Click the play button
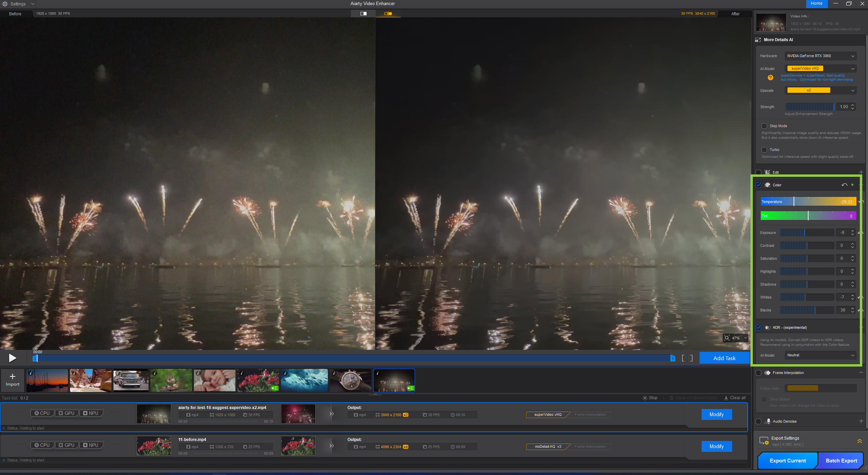The image size is (868, 475). (x=13, y=358)
